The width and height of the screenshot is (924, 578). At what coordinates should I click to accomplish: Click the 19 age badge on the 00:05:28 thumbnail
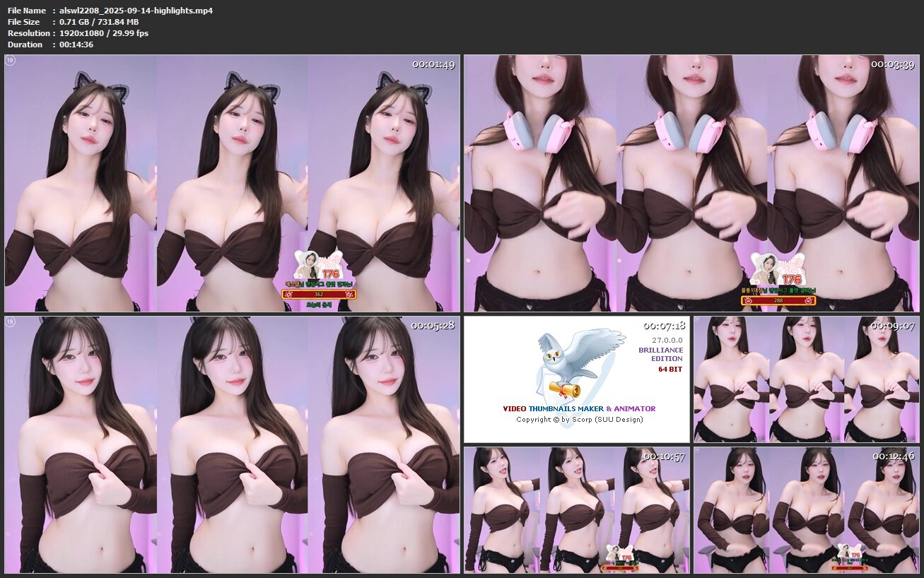(10, 322)
